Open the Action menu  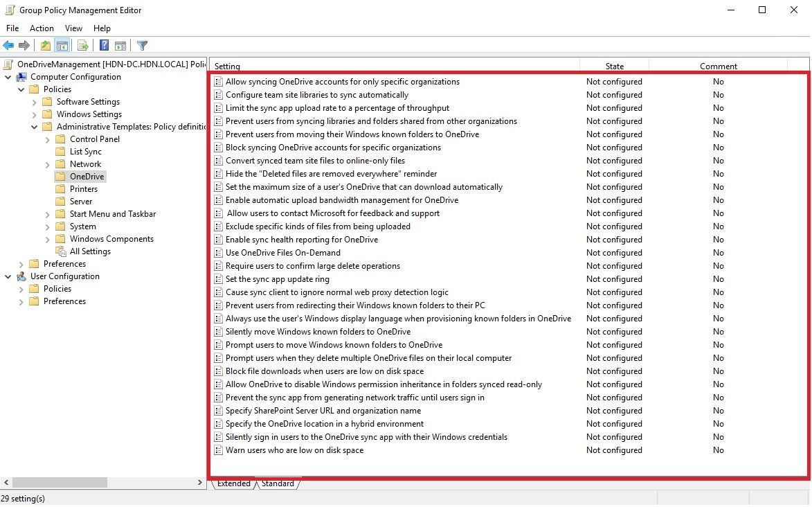point(42,28)
